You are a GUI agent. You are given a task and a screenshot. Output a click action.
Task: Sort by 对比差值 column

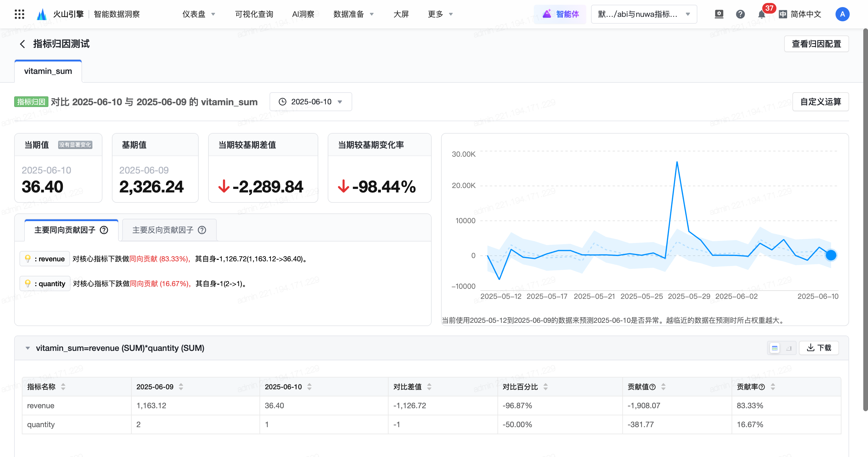click(x=429, y=387)
